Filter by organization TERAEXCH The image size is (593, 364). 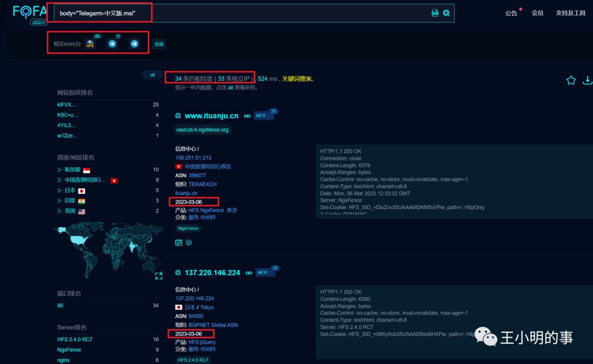pos(202,184)
